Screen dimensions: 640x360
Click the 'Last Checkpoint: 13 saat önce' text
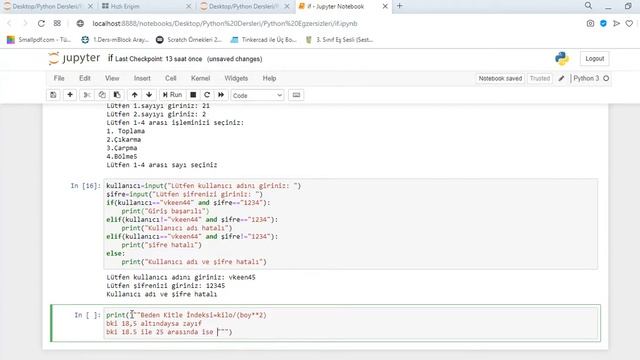158,59
